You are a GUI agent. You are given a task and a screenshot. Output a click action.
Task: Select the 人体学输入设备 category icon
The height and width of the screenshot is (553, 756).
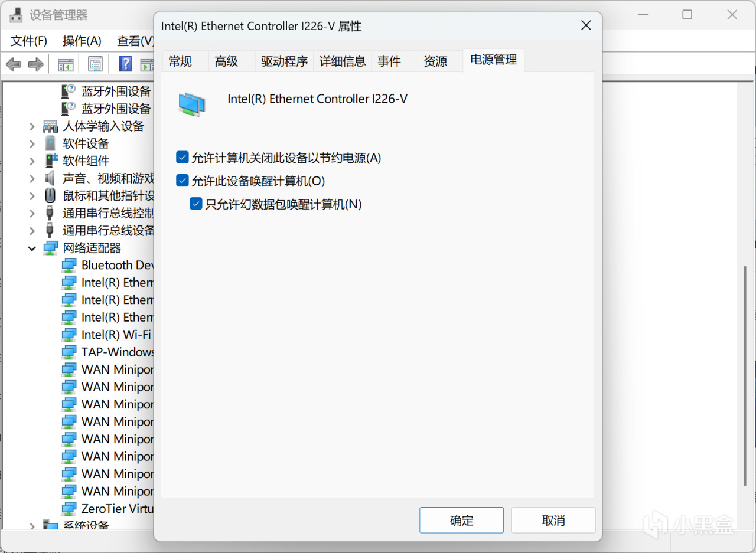[50, 126]
